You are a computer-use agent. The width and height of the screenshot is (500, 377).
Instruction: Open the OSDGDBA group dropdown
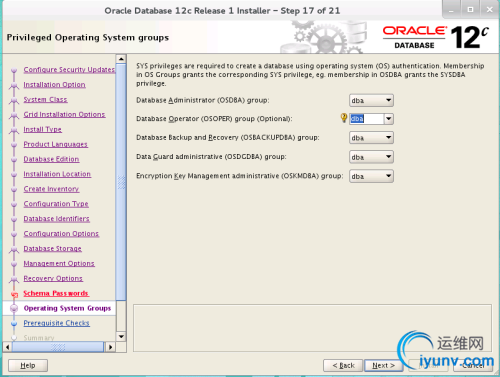click(x=371, y=157)
